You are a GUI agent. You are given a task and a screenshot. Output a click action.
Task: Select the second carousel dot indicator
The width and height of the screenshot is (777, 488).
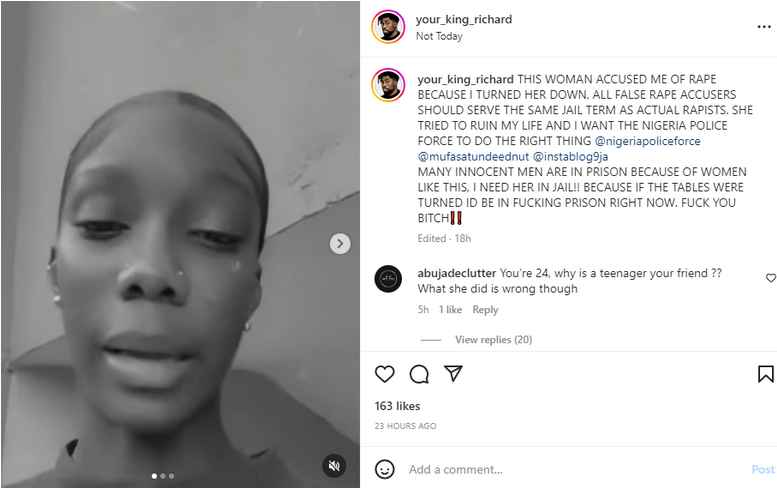pos(163,476)
